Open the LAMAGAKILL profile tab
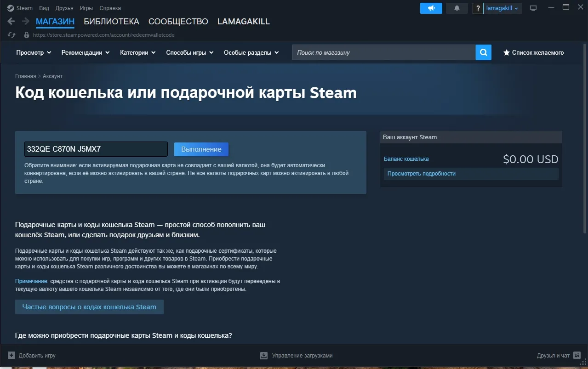Viewport: 588px width, 369px height. 244,22
